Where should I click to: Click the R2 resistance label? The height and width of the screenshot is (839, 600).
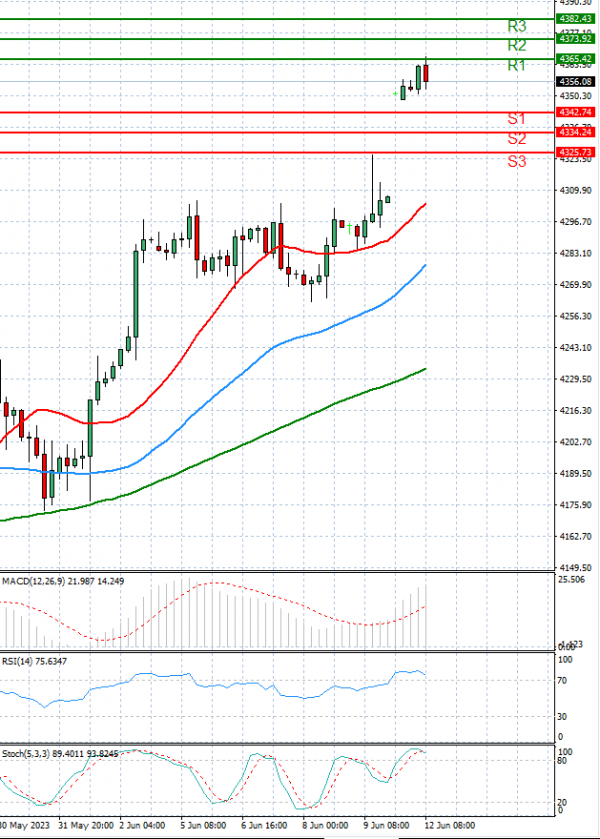[x=517, y=45]
